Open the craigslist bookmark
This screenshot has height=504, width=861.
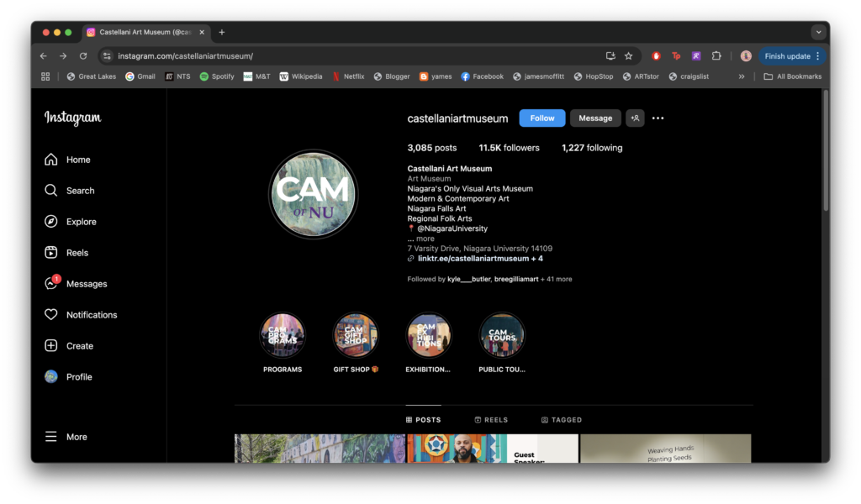pos(689,76)
